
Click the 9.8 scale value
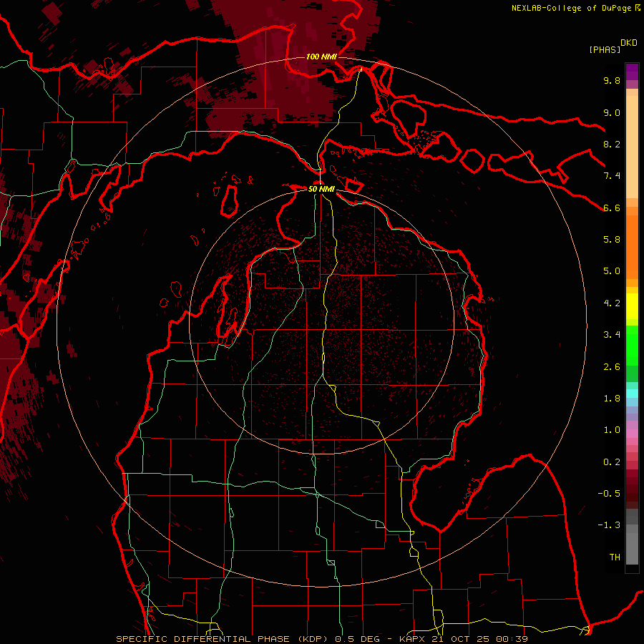click(x=612, y=80)
